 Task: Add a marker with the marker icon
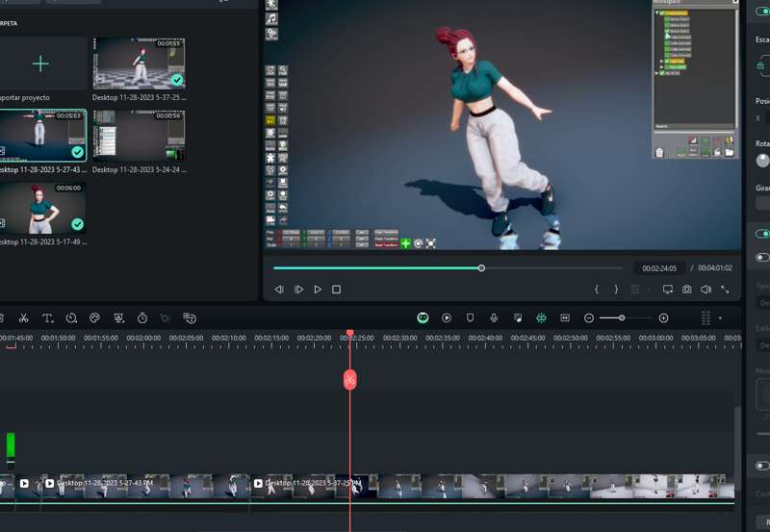click(x=470, y=318)
